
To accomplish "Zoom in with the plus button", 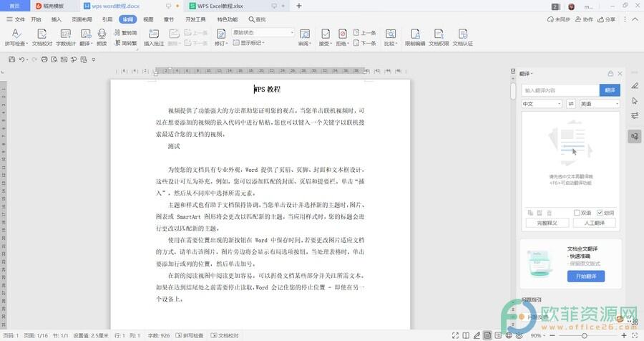I will (624, 336).
